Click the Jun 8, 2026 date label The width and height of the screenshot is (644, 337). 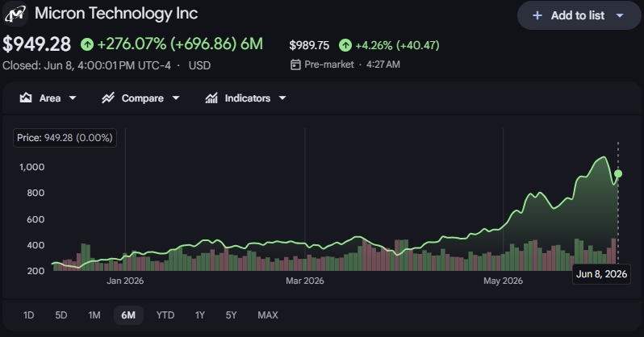601,274
